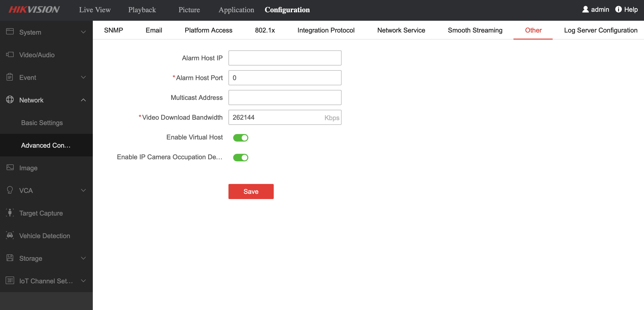Click the Alarm Host Port input field
Screen dimensions: 644x310
285,77
